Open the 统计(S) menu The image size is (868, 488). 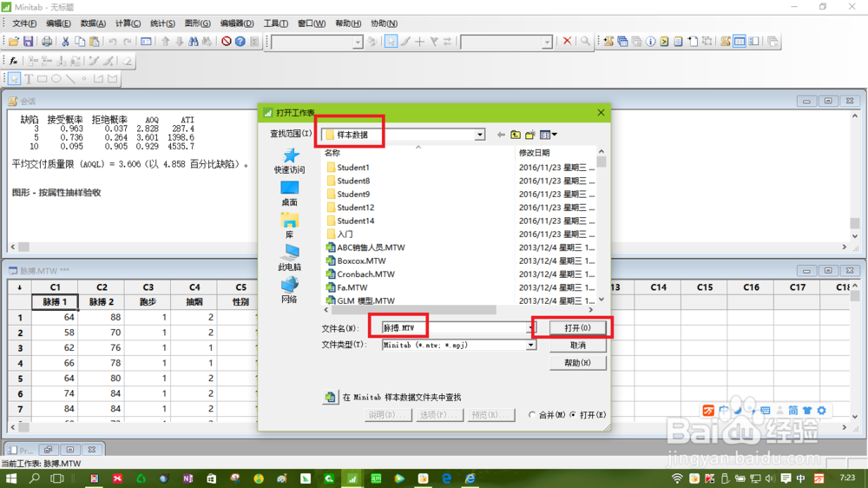pos(163,23)
